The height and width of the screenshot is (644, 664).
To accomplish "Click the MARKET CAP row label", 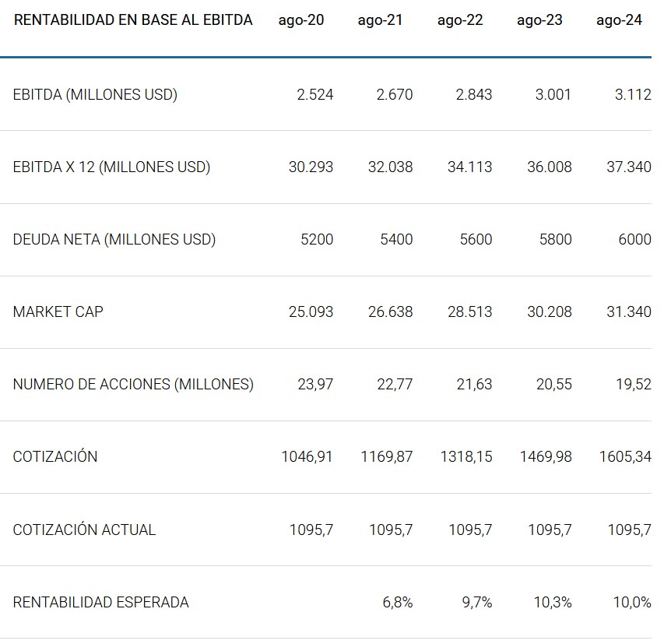I will [x=58, y=312].
